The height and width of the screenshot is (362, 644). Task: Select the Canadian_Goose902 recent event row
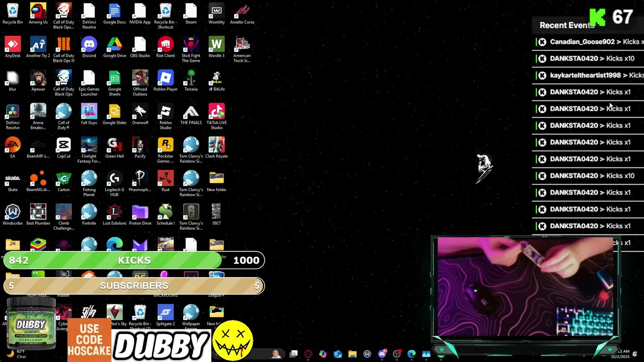(589, 42)
